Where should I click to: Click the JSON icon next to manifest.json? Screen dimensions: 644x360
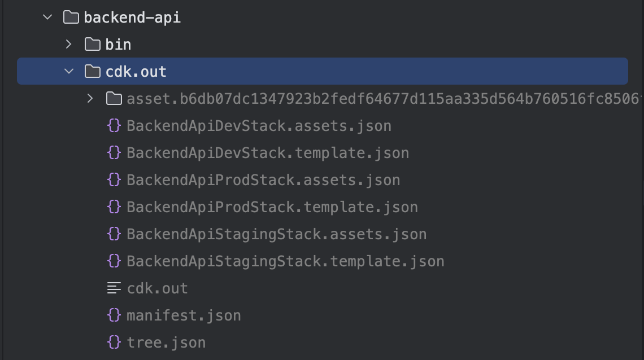(x=115, y=315)
